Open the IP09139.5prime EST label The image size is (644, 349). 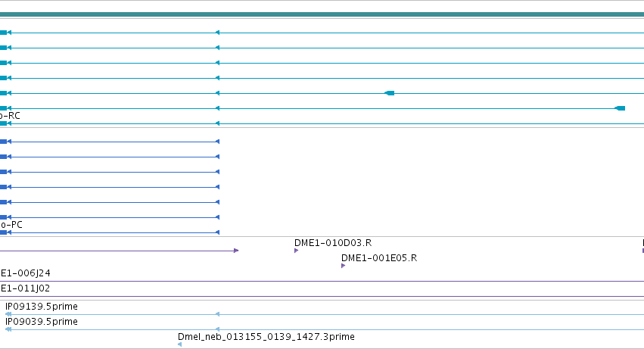coord(42,307)
